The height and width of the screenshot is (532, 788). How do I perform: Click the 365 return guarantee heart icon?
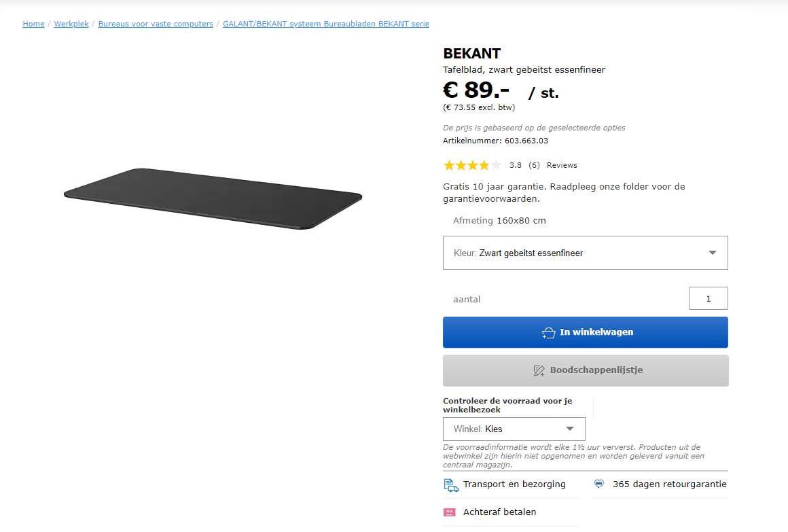point(598,484)
